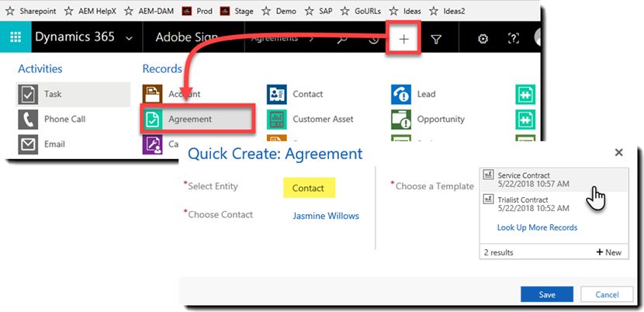Choose Lead in Records list
This screenshot has height=312, width=644.
pos(426,94)
